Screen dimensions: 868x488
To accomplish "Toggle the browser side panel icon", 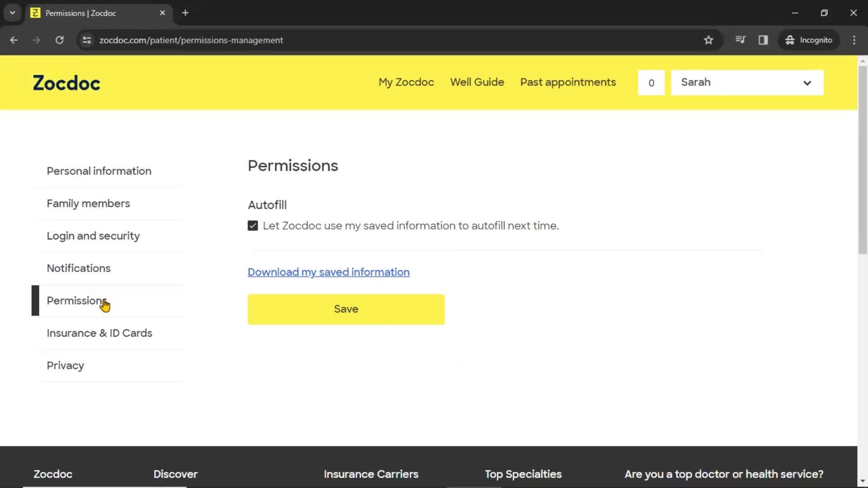I will (763, 40).
